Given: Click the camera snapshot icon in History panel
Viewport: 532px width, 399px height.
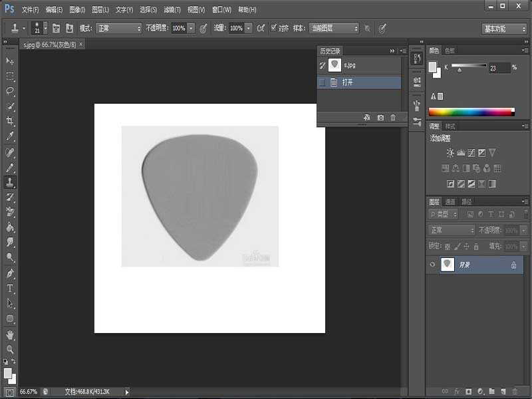Looking at the screenshot, I should [380, 118].
